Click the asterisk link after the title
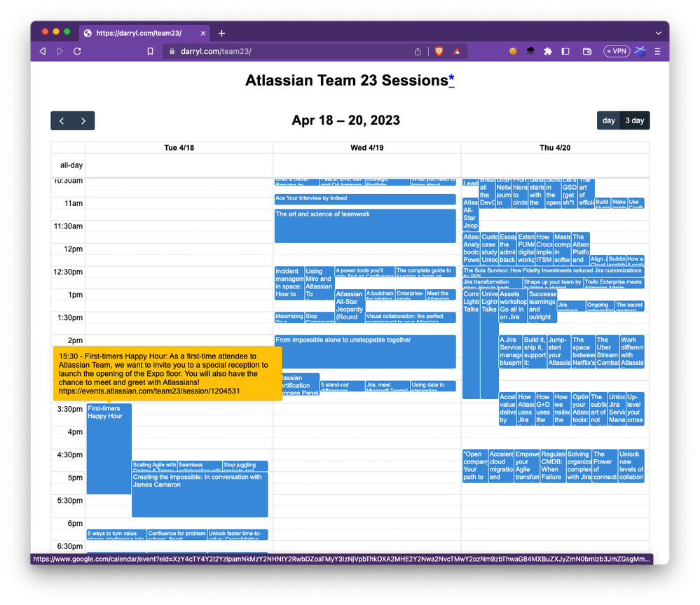700x605 pixels. coord(451,81)
